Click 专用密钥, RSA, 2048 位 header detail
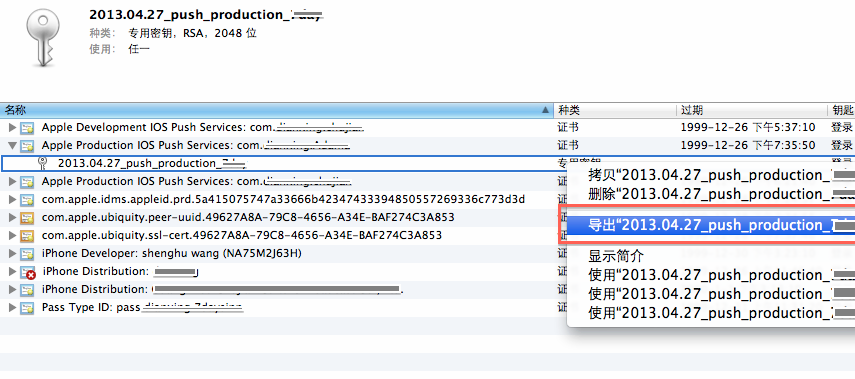 coord(192,33)
